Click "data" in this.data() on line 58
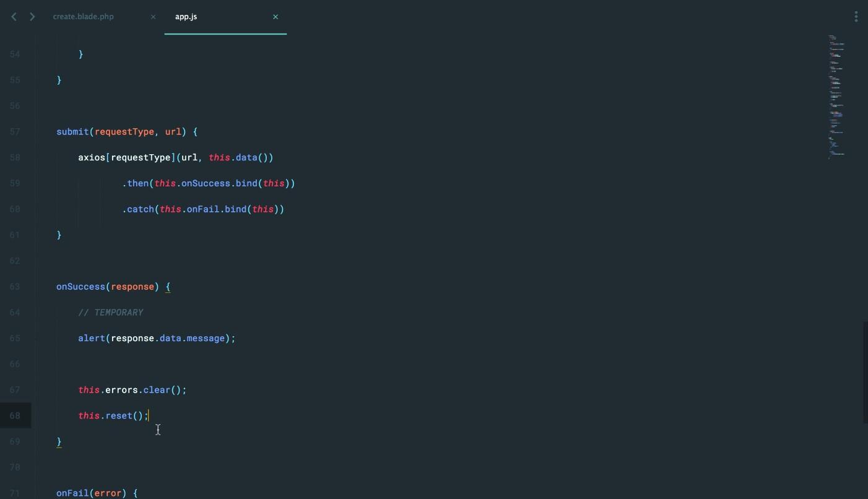Viewport: 868px width, 499px height. tap(246, 158)
